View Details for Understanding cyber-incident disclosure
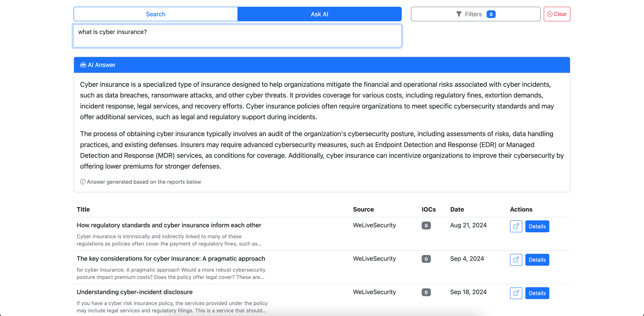 click(537, 293)
